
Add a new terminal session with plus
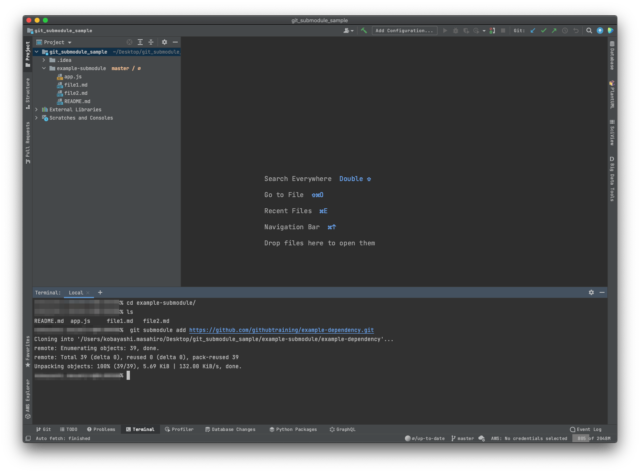100,293
